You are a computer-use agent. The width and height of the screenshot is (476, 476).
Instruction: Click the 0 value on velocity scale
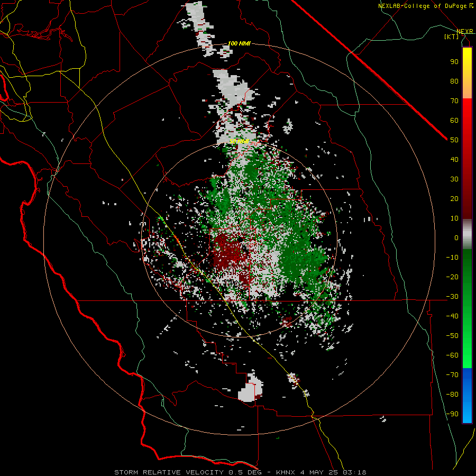tap(456, 238)
